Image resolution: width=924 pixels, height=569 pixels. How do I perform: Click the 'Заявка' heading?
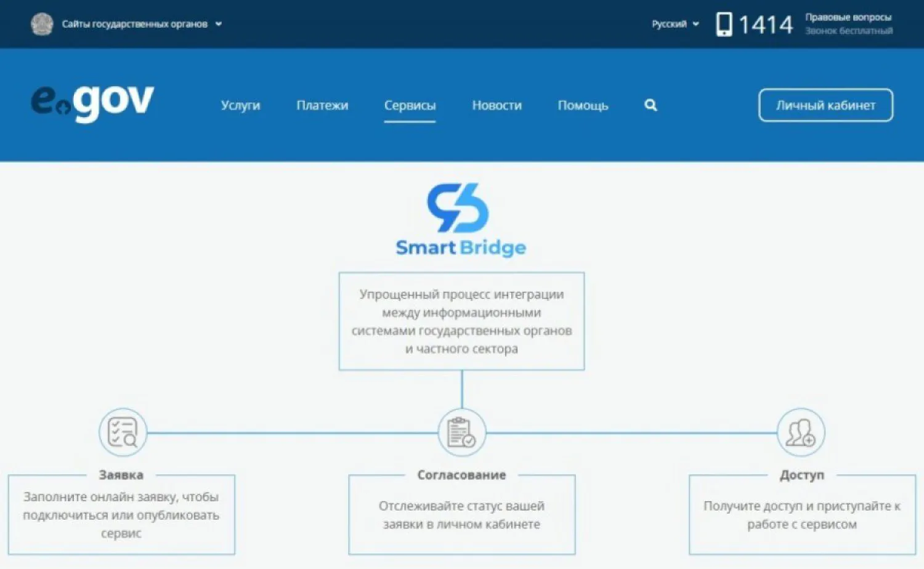coord(121,475)
